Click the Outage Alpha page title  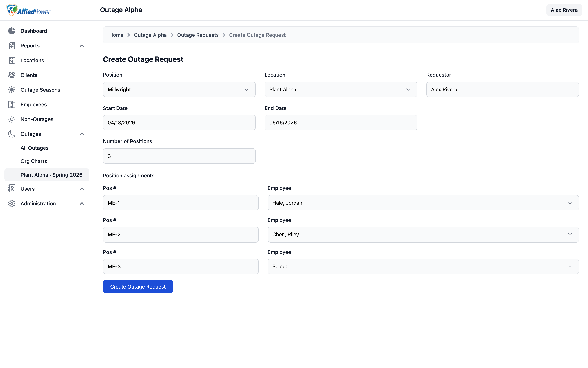coord(121,10)
